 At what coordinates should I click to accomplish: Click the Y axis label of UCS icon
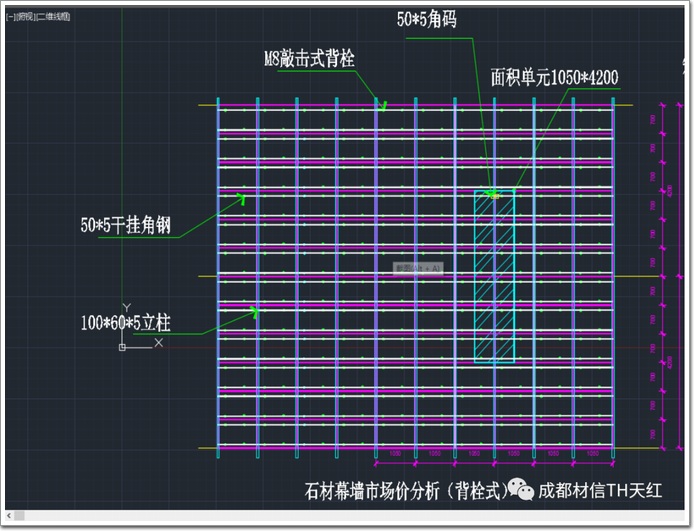[125, 308]
